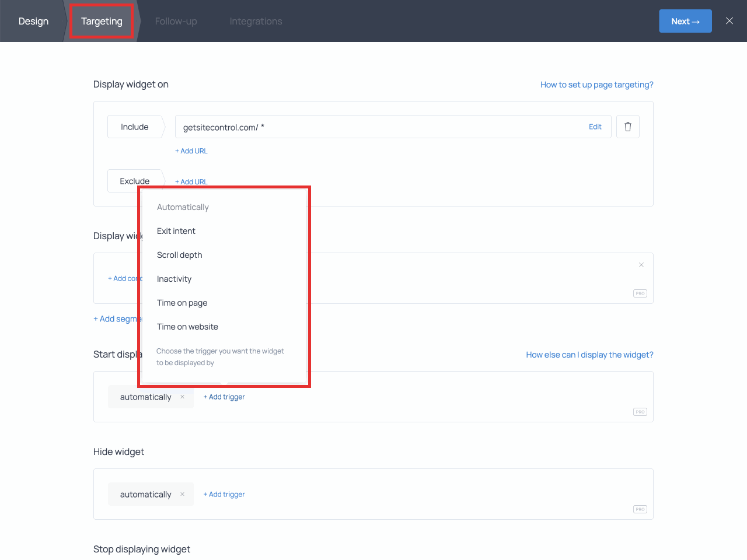Remove the display condition segment X icon
Screen dimensions: 747x560
click(x=641, y=265)
